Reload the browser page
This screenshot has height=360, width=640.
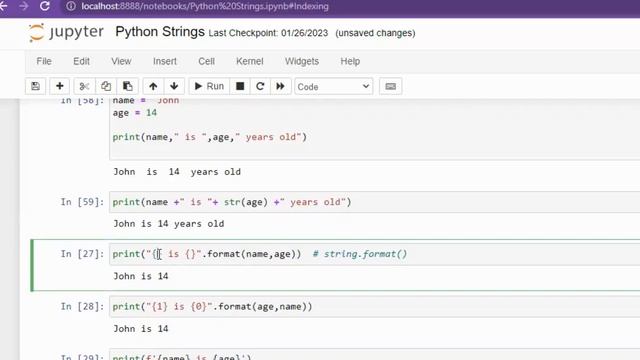(45, 6)
